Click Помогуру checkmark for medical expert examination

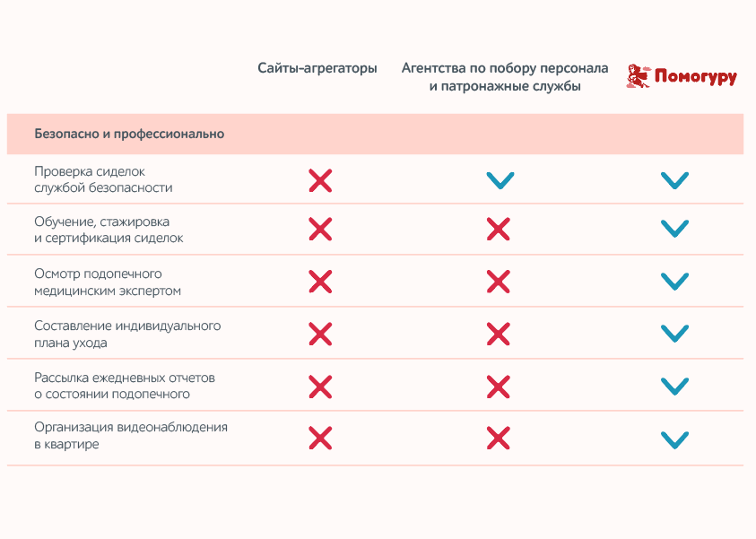click(673, 282)
